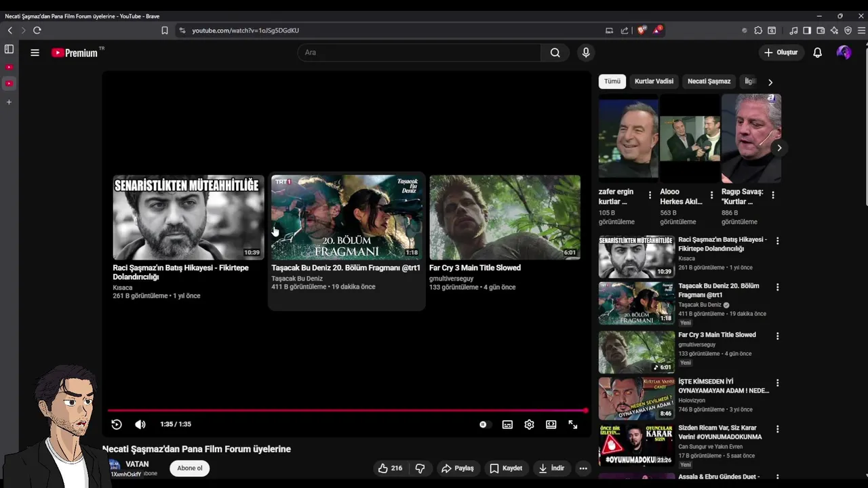Play endscreen Raci Şaşmaz'ın Batış Hikayesi thumbnail
This screenshot has height=488, width=868.
tap(189, 218)
